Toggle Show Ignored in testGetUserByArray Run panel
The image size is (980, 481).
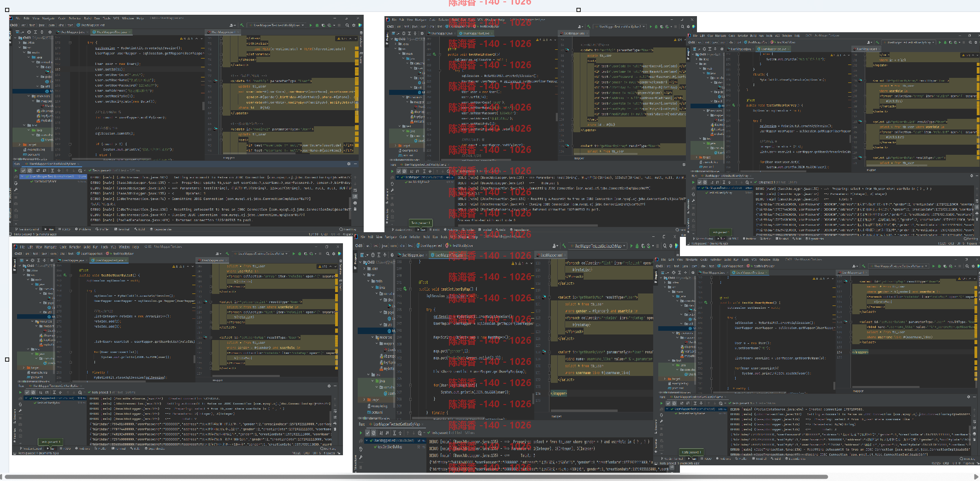(x=705, y=182)
